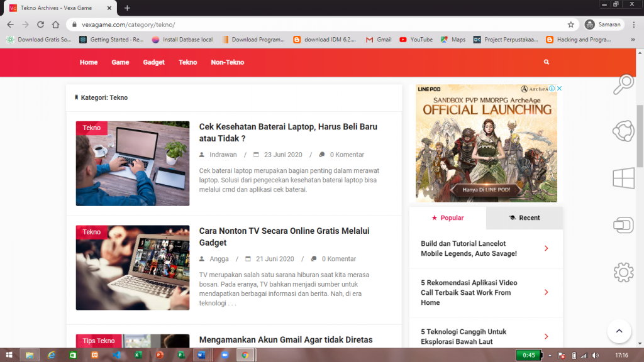The height and width of the screenshot is (362, 644).
Task: Click the page reload icon in the browser toolbar
Action: [40, 24]
